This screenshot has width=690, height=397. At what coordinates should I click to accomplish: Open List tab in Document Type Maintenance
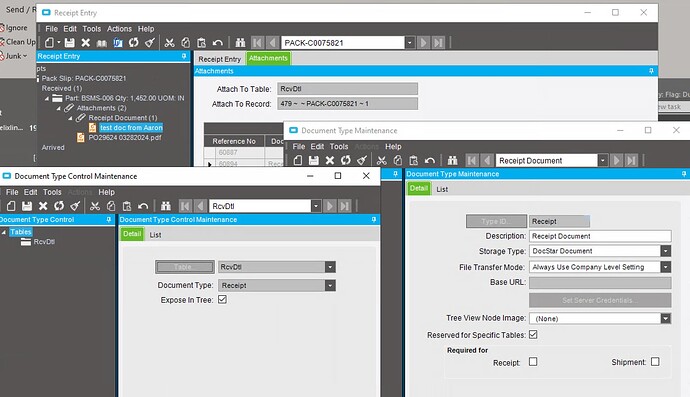point(442,189)
